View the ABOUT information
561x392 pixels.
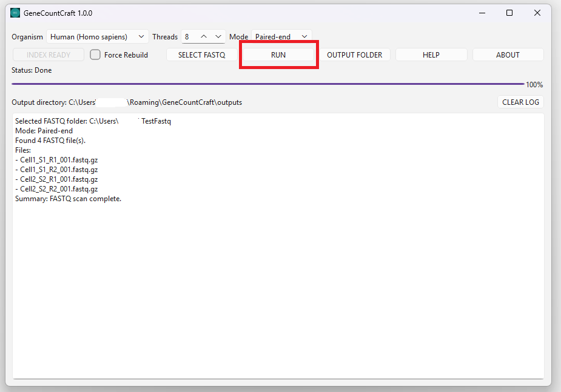[x=508, y=55]
